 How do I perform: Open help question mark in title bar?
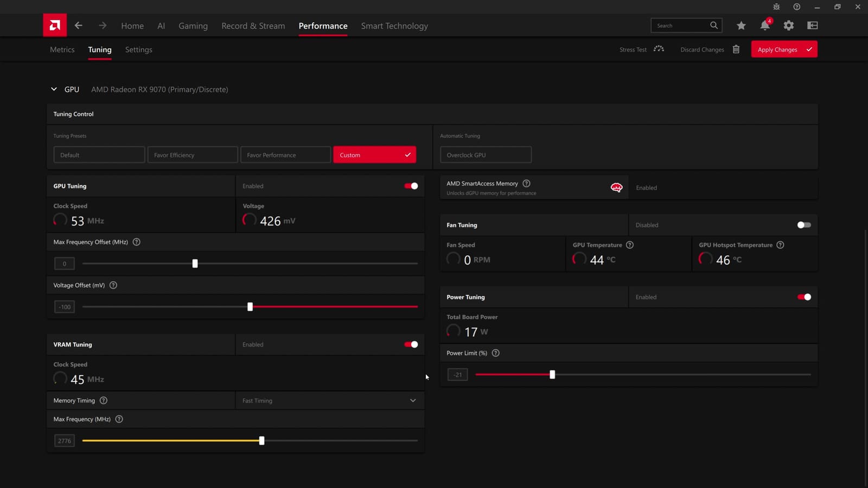tap(796, 7)
